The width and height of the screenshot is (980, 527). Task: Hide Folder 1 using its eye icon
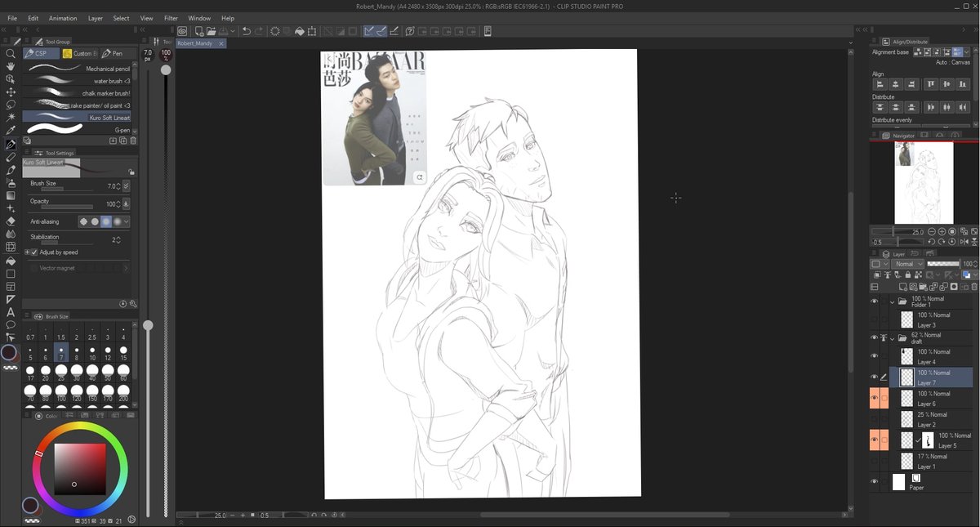874,301
